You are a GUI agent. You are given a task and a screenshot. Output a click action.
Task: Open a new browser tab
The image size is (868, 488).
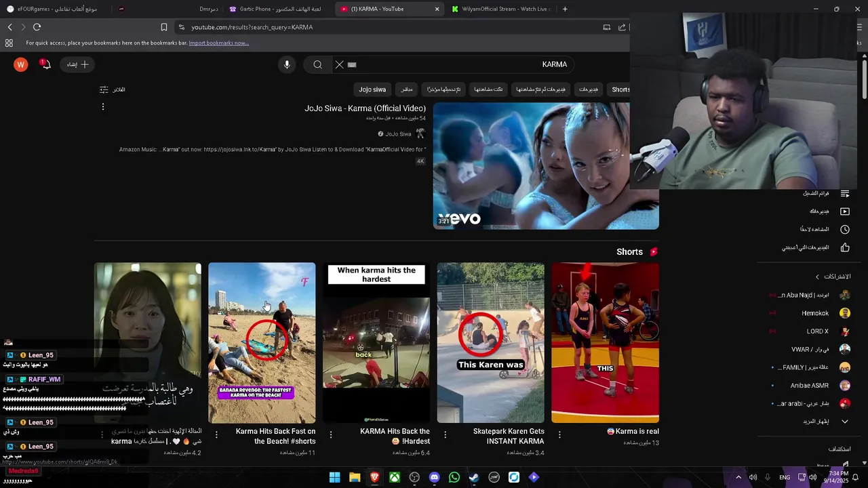(x=565, y=9)
